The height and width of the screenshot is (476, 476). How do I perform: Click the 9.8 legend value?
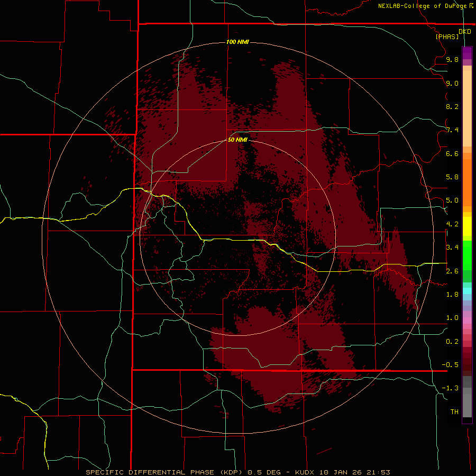tap(452, 59)
